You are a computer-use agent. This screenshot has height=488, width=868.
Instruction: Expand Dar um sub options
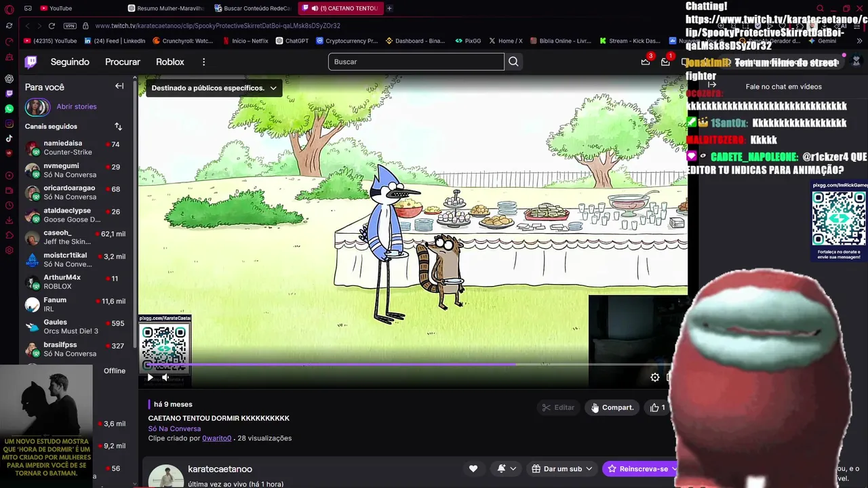[589, 468]
